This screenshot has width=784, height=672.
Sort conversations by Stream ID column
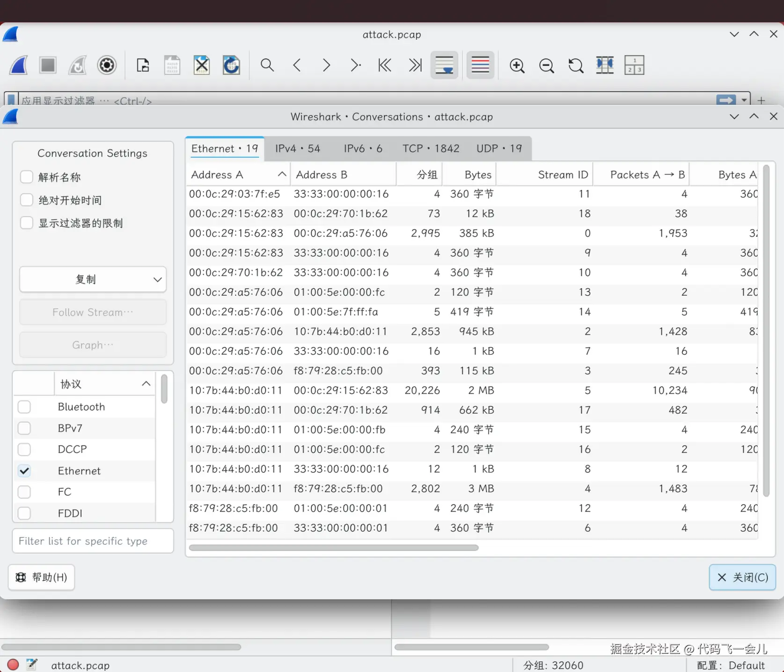pos(544,175)
